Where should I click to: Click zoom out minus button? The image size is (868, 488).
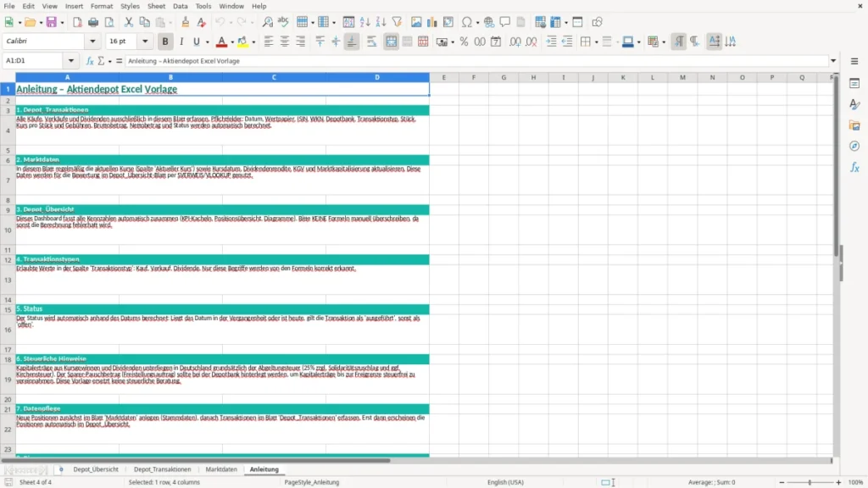point(782,482)
